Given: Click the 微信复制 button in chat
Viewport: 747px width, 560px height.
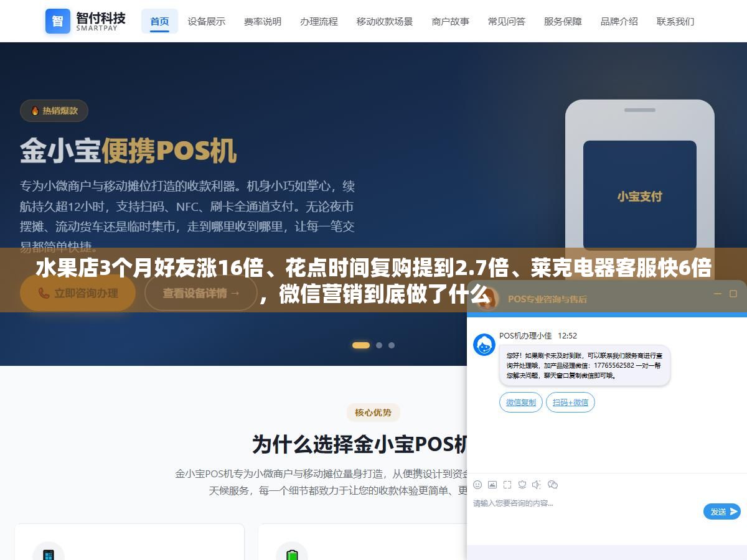Looking at the screenshot, I should tap(521, 403).
